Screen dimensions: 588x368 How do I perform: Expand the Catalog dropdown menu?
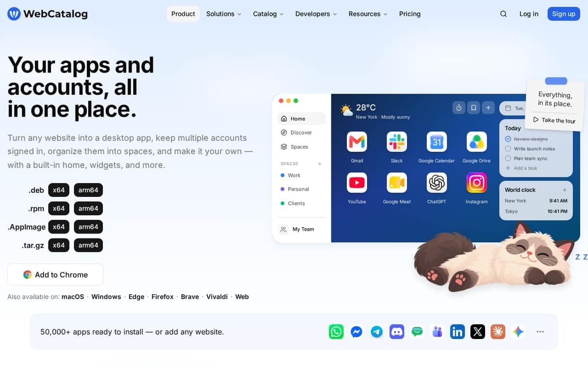268,14
